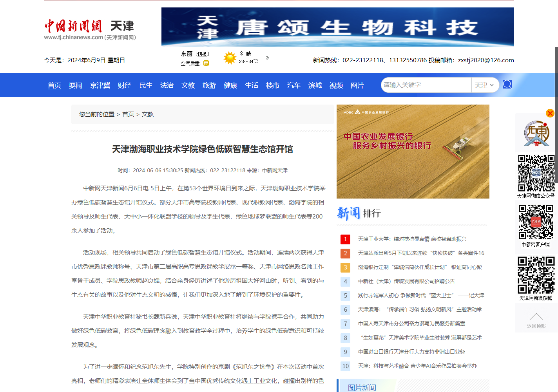Click the 请输入关键字 search field
This screenshot has width=558, height=392.
point(426,85)
